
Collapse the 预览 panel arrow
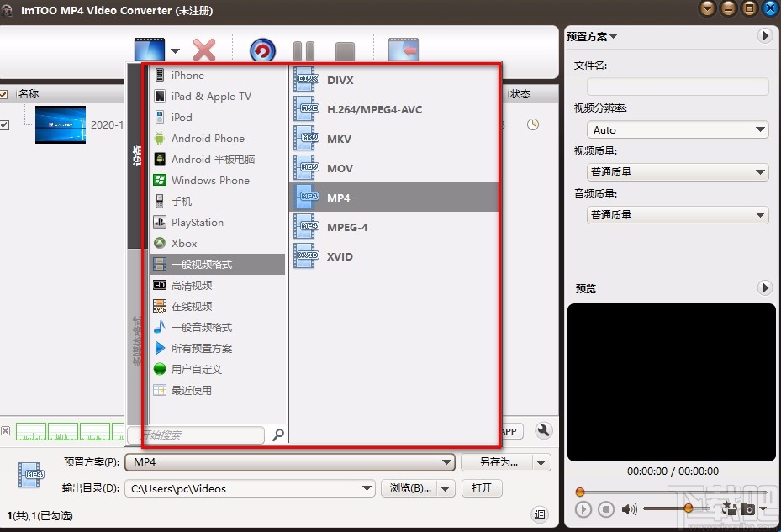(765, 288)
